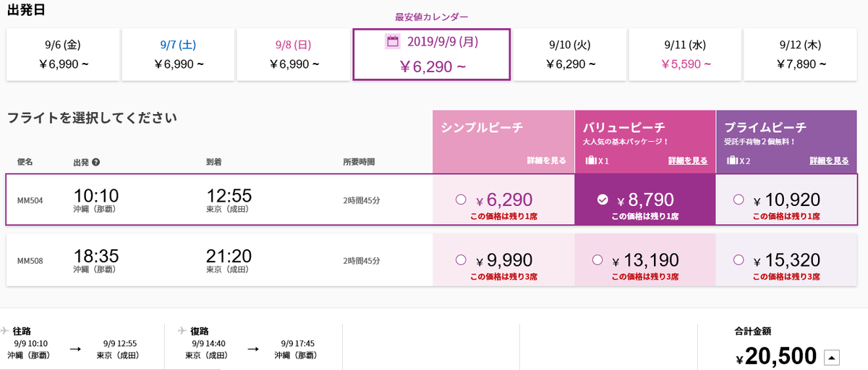Switch to the 9/10 (火) date tab
868x370 pixels.
[x=571, y=55]
